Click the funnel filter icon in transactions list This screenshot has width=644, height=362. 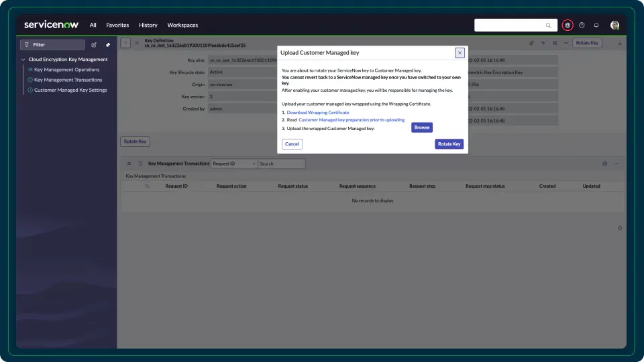click(140, 164)
